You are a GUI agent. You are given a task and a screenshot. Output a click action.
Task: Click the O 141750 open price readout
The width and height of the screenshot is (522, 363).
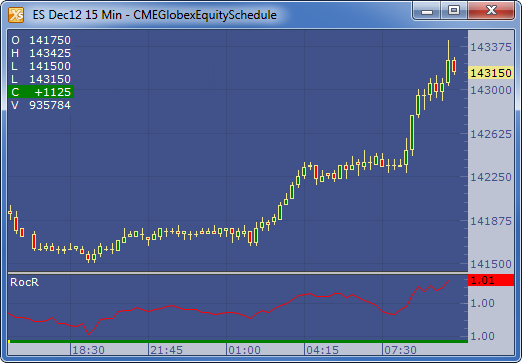(x=41, y=40)
